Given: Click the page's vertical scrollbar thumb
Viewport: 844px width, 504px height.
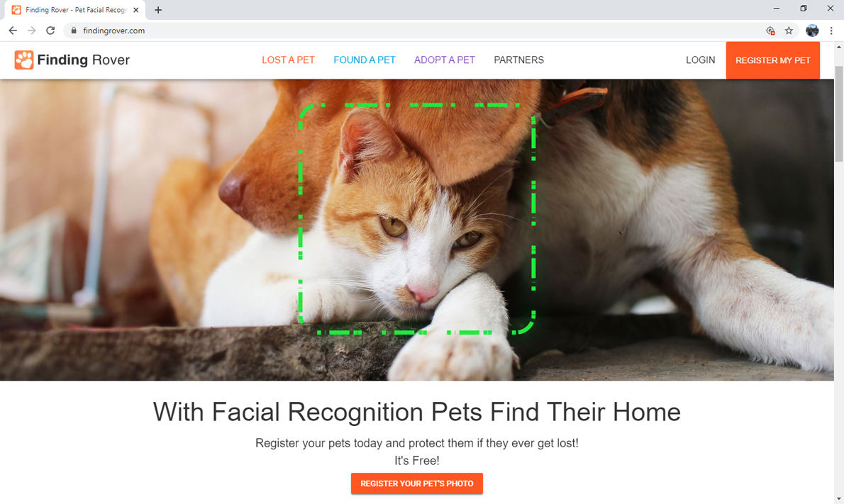Looking at the screenshot, I should pyautogui.click(x=838, y=113).
